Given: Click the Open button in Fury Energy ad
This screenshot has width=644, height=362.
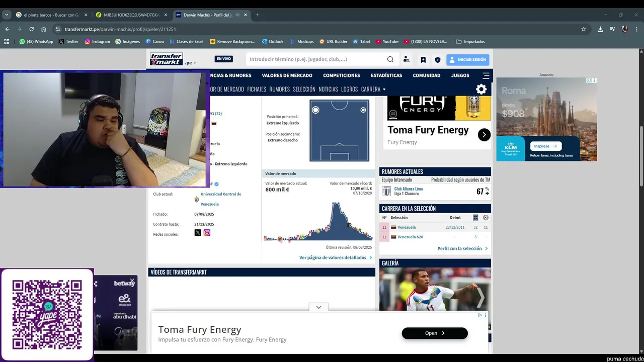Looking at the screenshot, I should 435,333.
